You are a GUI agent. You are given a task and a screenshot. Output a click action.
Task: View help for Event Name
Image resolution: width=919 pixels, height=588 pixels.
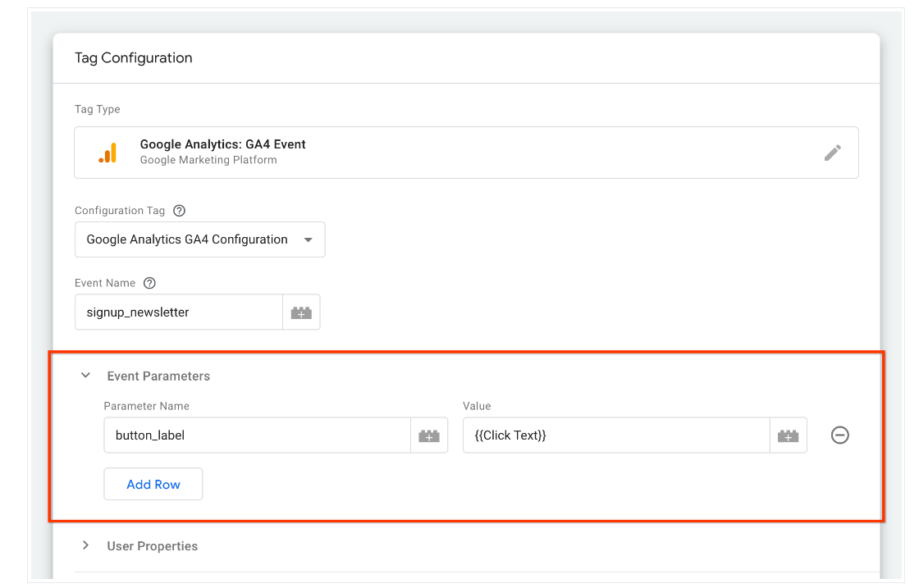149,283
